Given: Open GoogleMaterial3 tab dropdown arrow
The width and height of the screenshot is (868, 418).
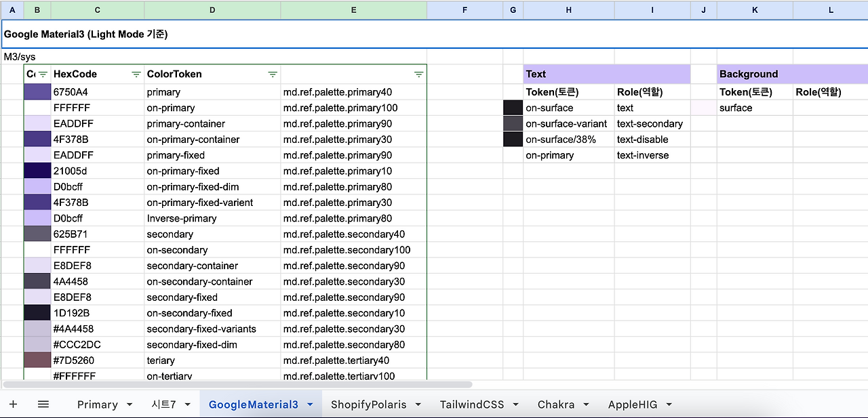Looking at the screenshot, I should click(311, 404).
